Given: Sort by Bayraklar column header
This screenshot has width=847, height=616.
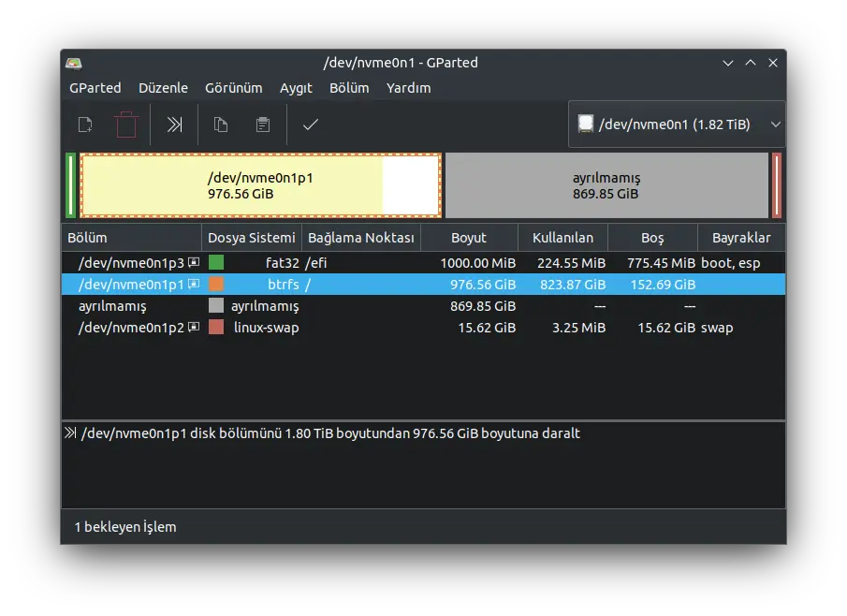Looking at the screenshot, I should coord(741,238).
